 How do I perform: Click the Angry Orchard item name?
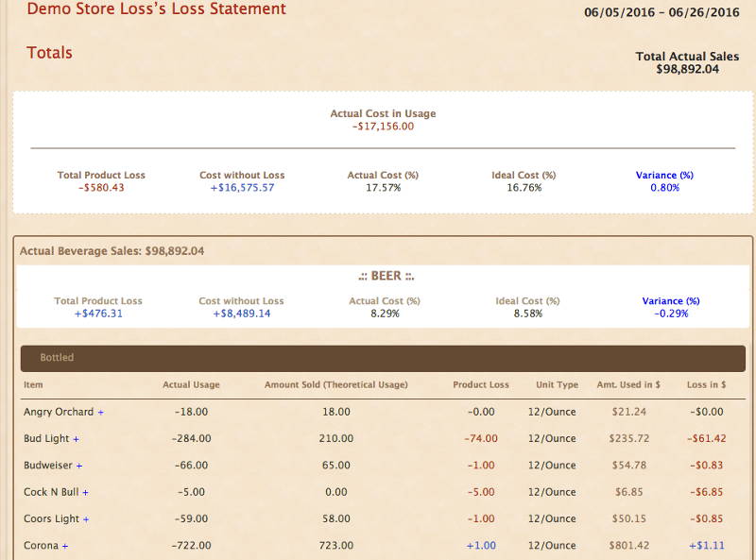tap(59, 412)
